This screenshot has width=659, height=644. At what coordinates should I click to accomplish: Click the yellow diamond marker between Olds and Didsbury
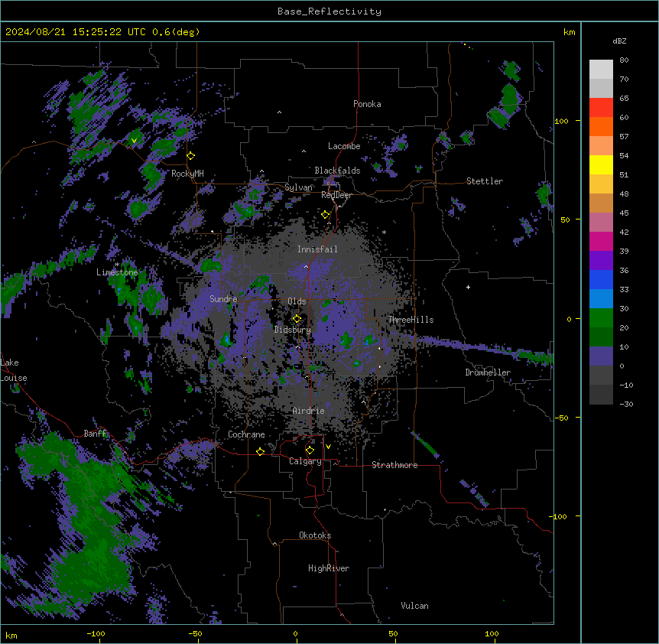tap(297, 318)
